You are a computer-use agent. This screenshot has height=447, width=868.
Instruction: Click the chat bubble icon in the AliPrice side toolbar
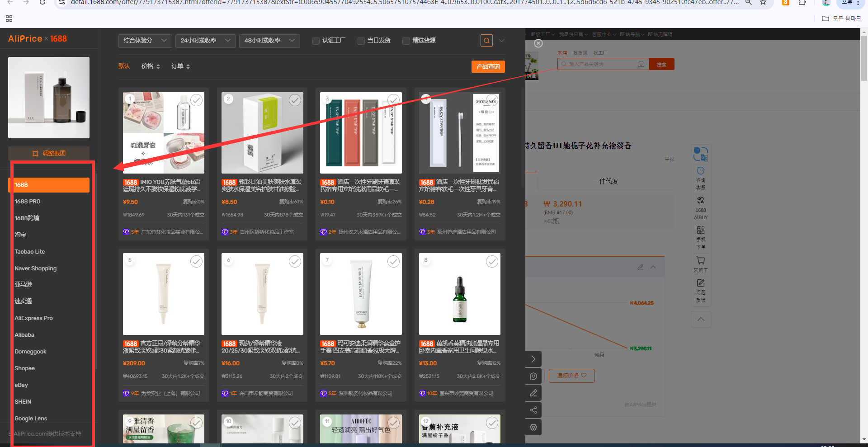[533, 376]
